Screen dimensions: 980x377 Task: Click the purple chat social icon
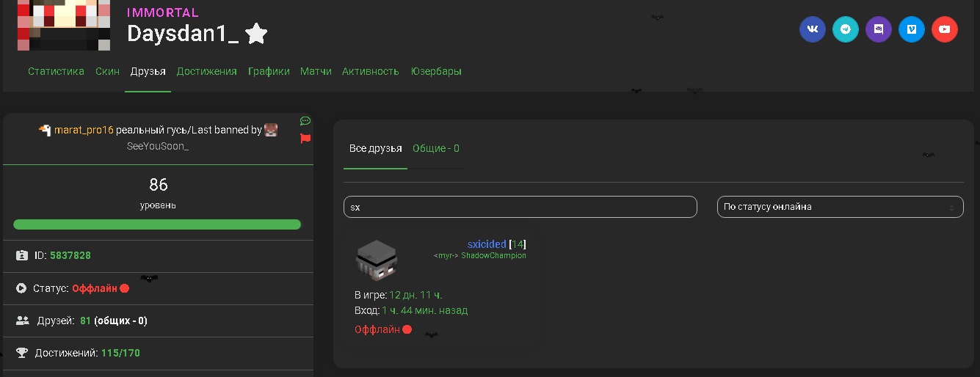(x=879, y=29)
